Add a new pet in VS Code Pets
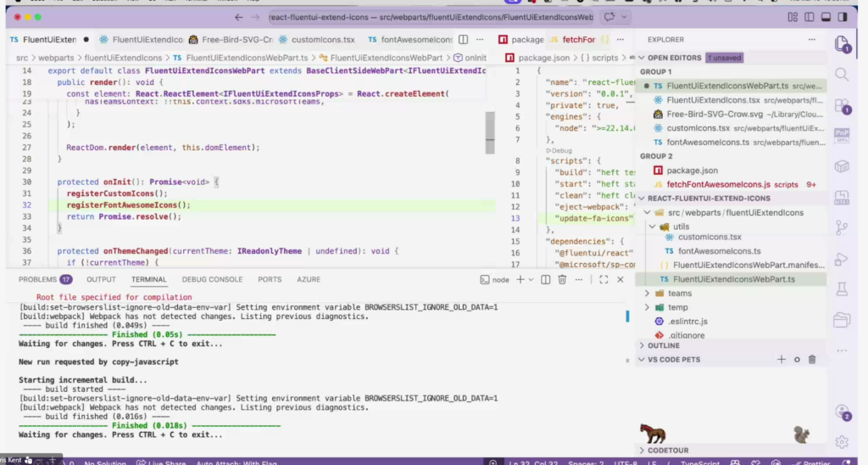 pyautogui.click(x=782, y=360)
